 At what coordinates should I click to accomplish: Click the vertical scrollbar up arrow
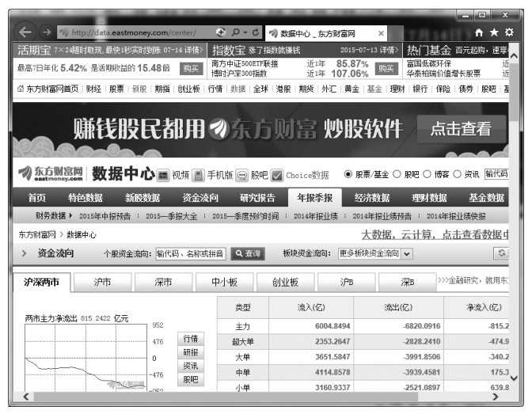[x=514, y=55]
